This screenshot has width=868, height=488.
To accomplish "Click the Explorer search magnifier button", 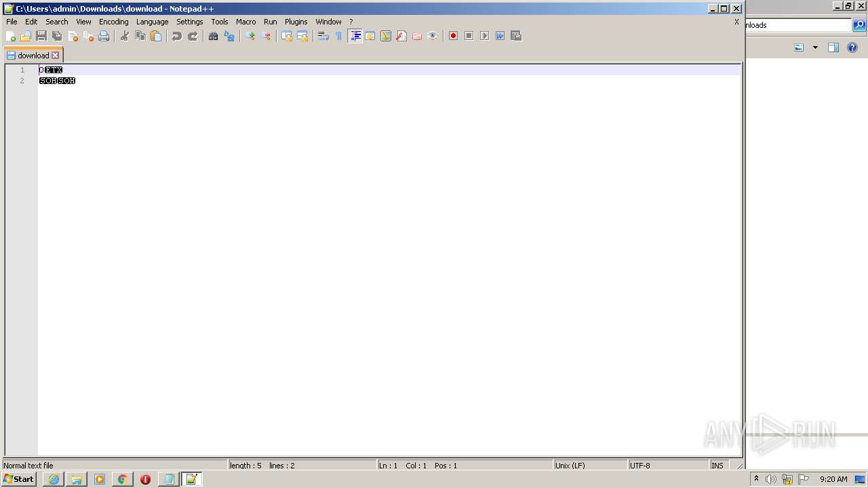I will point(859,25).
